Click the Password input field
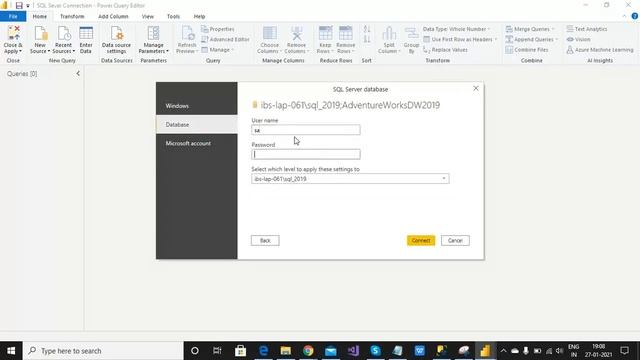The image size is (640, 360). pyautogui.click(x=306, y=154)
